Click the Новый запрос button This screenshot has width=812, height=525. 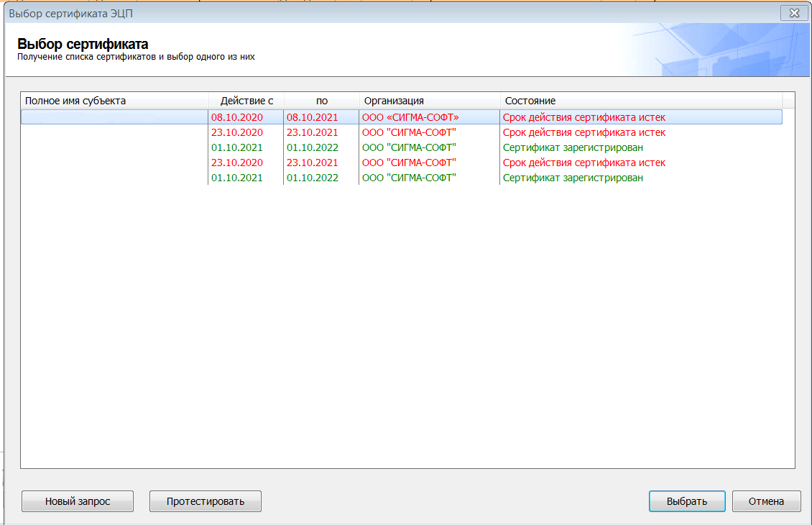pyautogui.click(x=78, y=501)
